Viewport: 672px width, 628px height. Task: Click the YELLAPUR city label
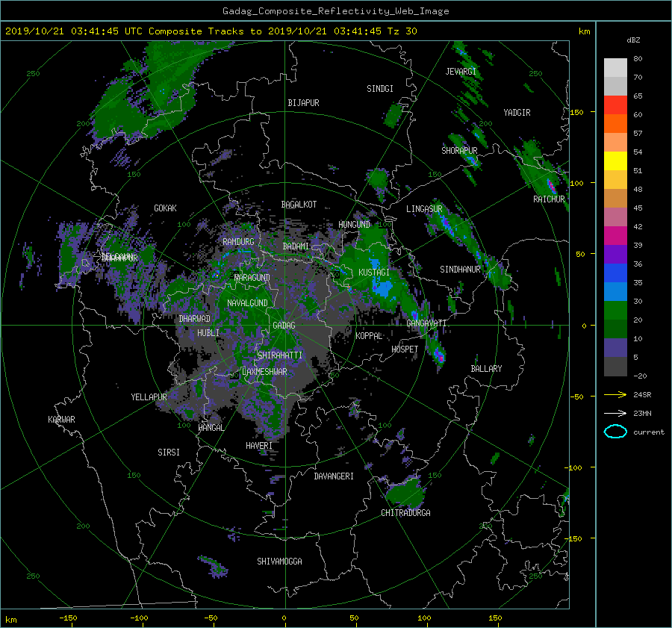[x=149, y=397]
